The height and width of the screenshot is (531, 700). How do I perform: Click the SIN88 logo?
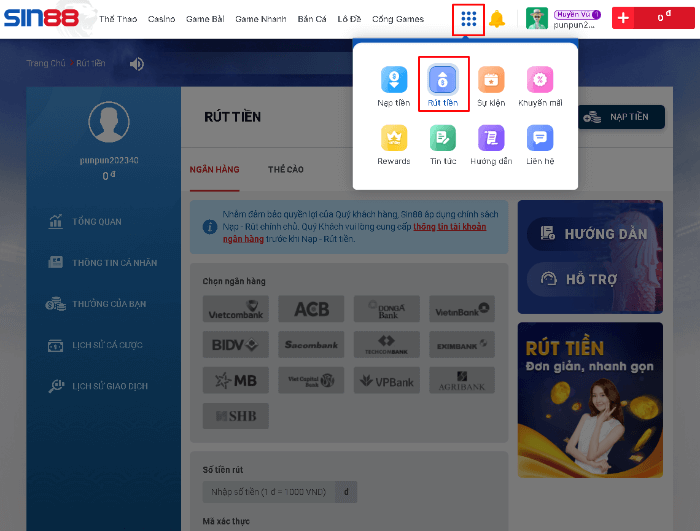click(x=41, y=18)
